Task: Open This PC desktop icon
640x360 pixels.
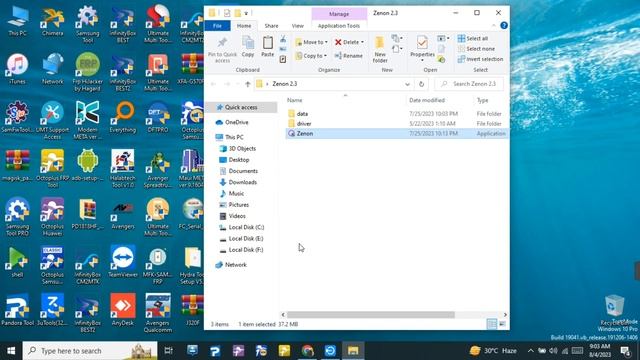Action: click(x=17, y=21)
